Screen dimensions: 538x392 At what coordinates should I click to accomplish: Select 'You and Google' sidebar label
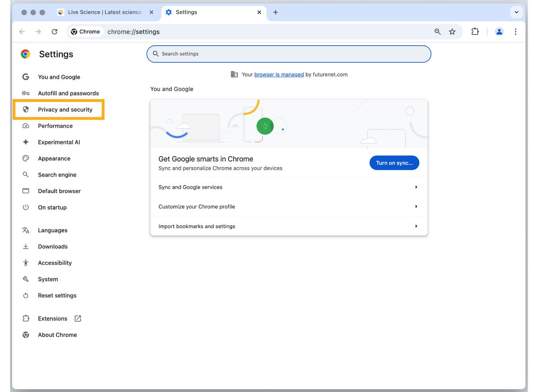click(59, 77)
